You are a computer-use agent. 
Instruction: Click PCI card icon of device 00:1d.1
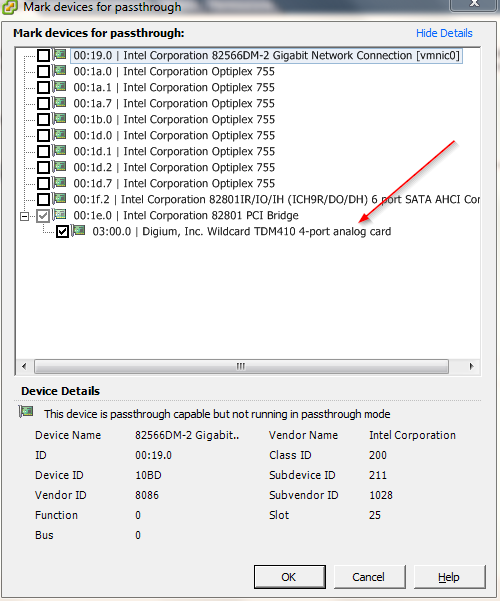(x=59, y=150)
